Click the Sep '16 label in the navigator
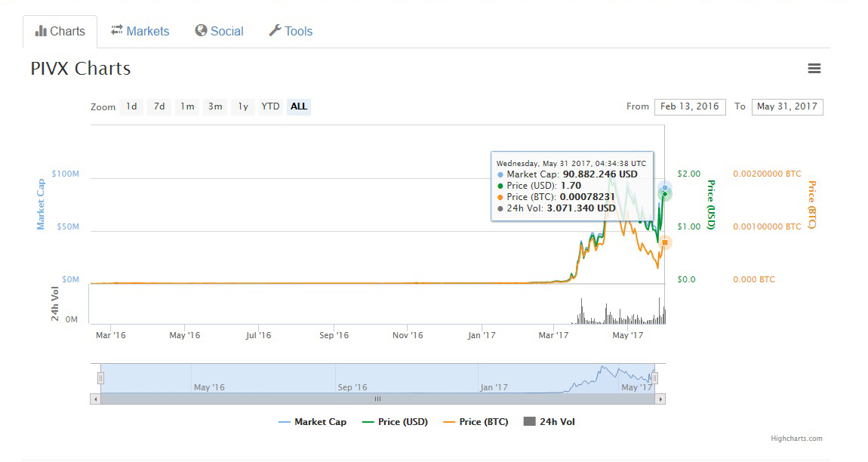 click(352, 387)
